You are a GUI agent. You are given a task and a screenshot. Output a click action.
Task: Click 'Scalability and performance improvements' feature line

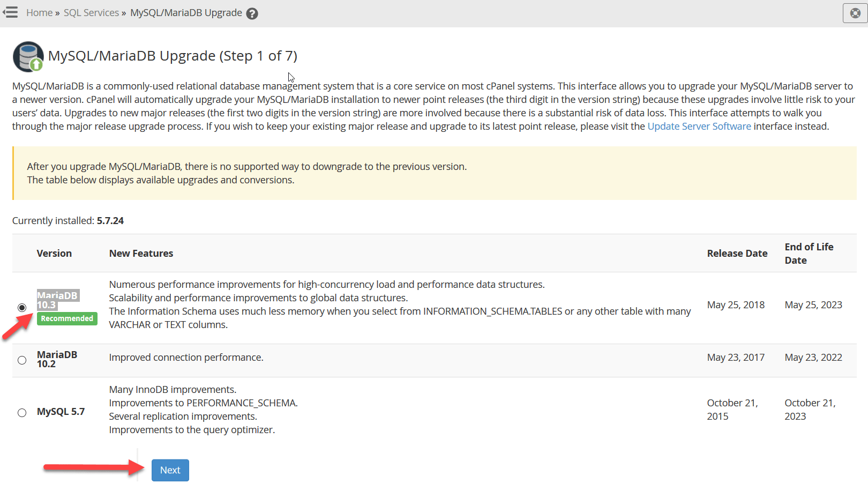[x=258, y=298]
